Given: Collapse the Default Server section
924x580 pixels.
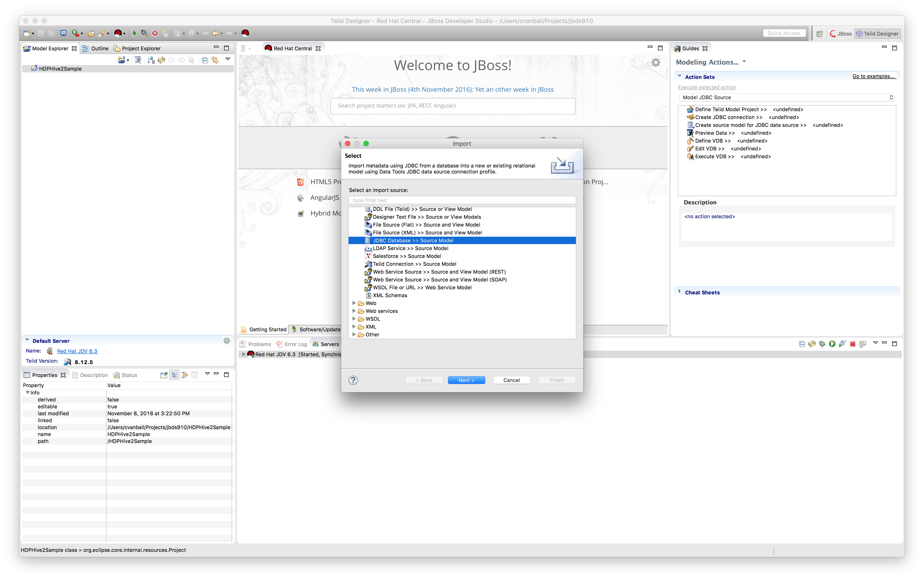Looking at the screenshot, I should point(27,340).
